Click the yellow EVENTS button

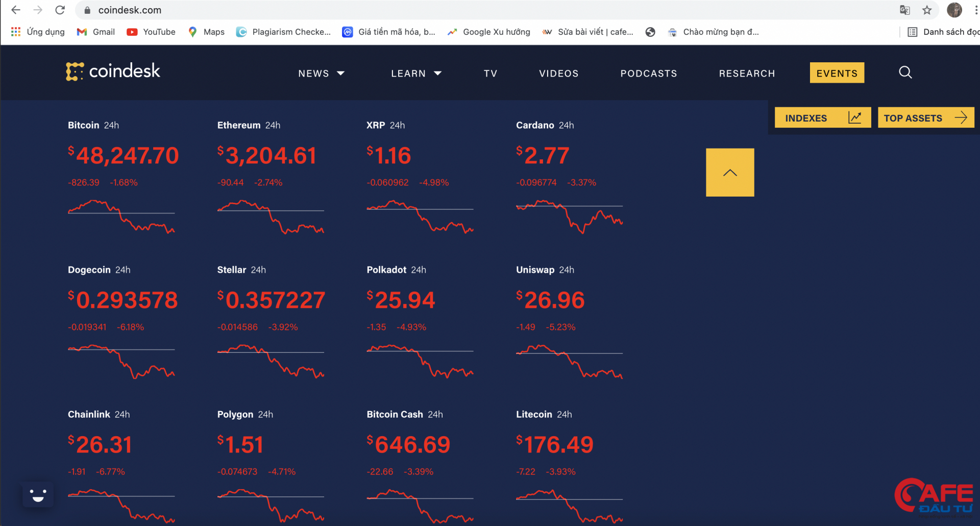point(837,73)
